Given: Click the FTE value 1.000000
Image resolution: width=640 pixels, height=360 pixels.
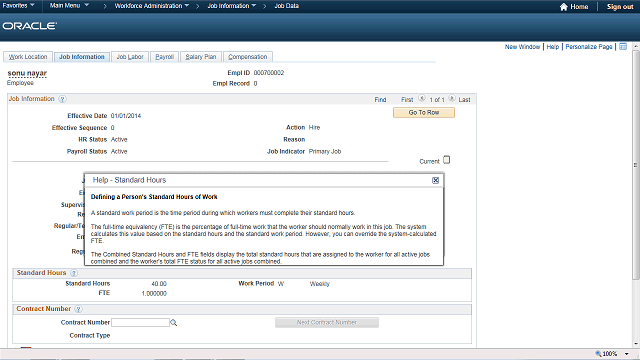Looking at the screenshot, I should (x=154, y=293).
